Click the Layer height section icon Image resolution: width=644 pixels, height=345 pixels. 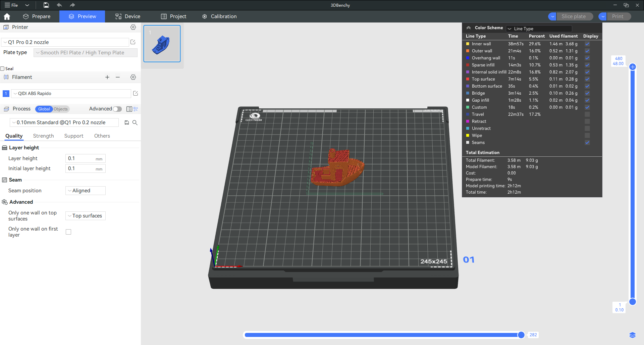click(5, 148)
